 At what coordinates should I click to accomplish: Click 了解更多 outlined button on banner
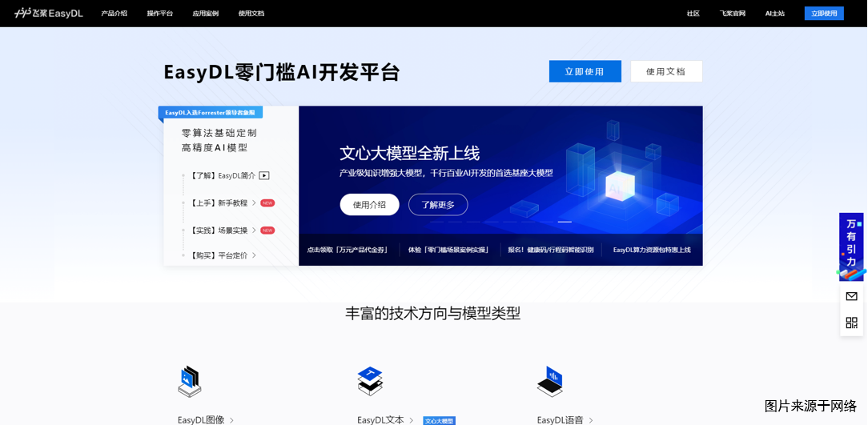438,205
